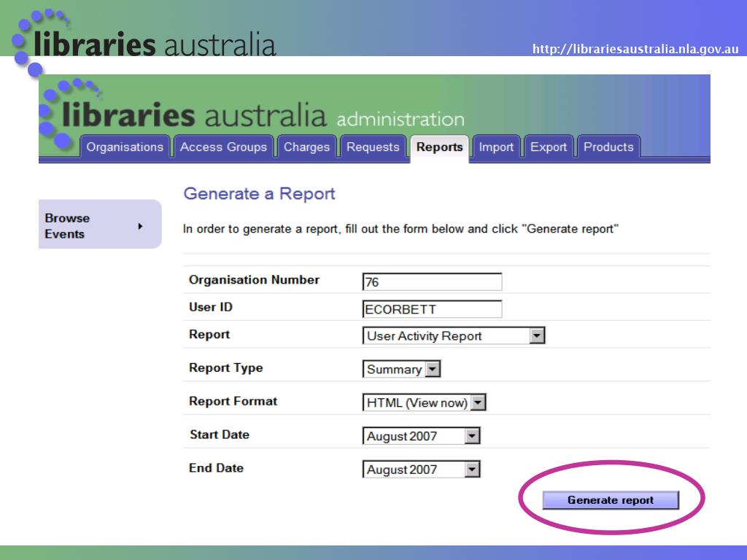Click the Generate a Report heading
The width and height of the screenshot is (747, 560).
coord(259,194)
